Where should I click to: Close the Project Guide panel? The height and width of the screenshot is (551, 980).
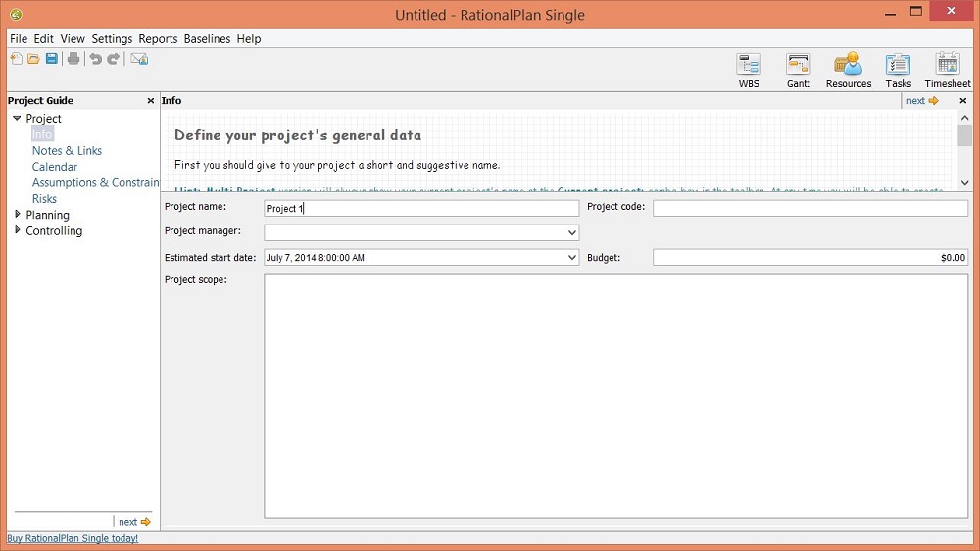coord(151,101)
